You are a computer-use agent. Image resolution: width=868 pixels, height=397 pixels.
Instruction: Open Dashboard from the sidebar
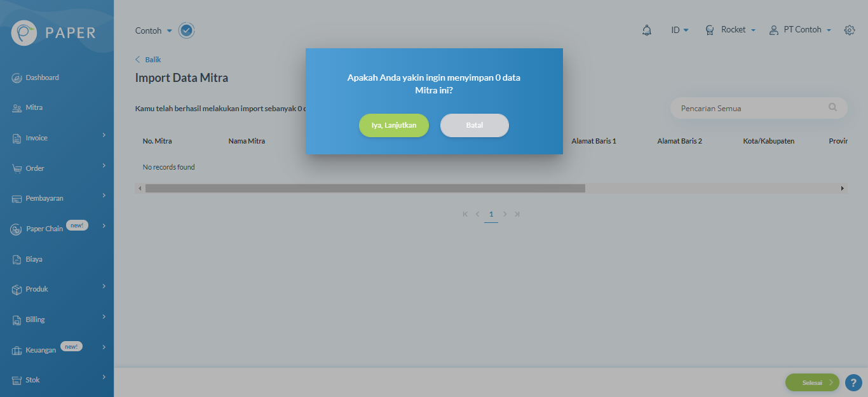(42, 77)
